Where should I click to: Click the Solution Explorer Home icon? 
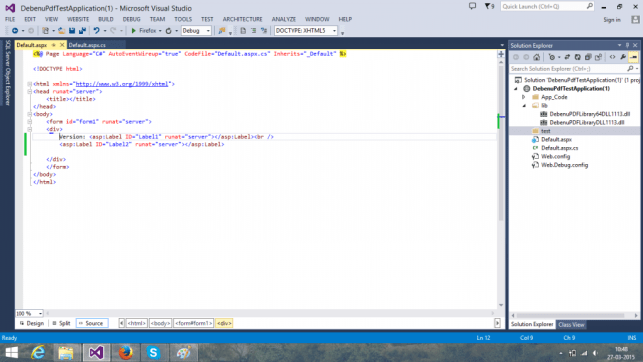tap(536, 57)
